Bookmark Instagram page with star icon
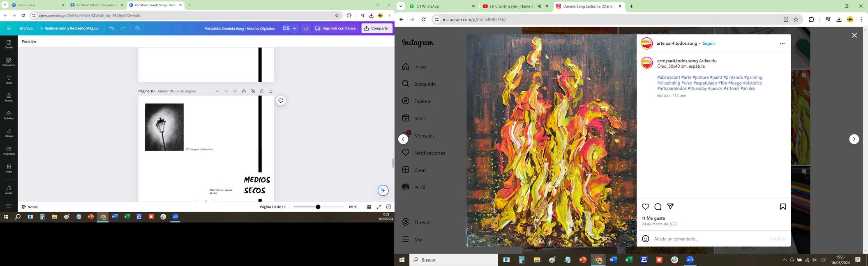 point(796,19)
